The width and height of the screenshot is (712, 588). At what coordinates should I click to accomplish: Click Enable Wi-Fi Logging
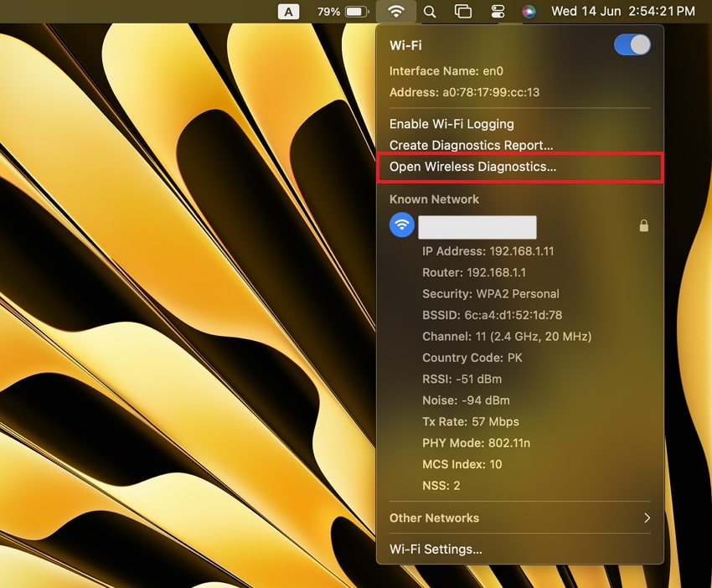point(451,123)
